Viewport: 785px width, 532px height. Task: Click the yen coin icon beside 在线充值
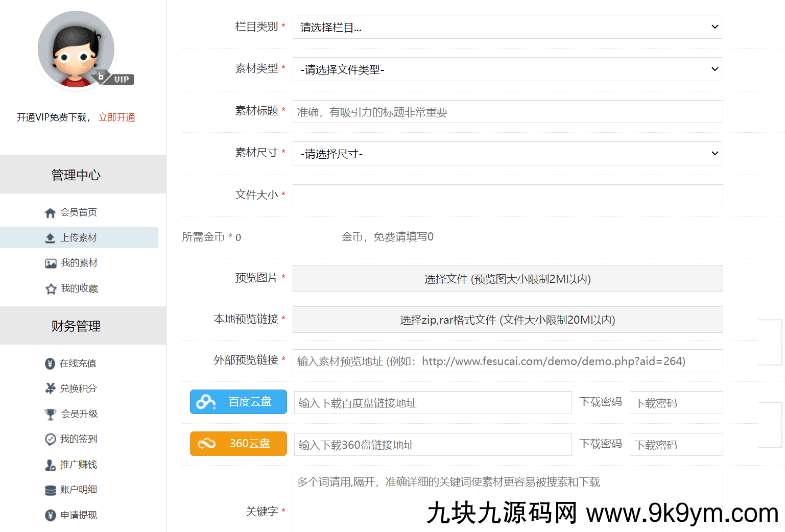point(50,364)
